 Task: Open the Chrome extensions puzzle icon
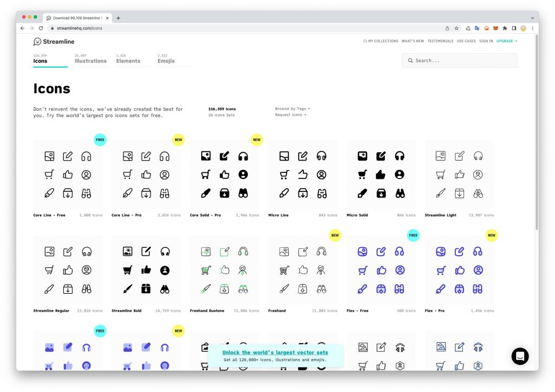[505, 28]
